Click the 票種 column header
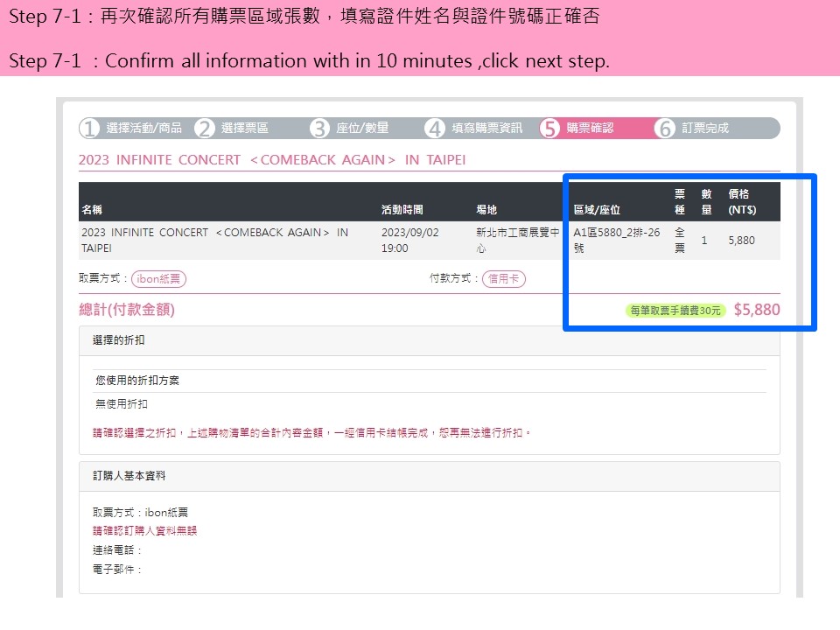This screenshot has height=630, width=840. [x=679, y=202]
